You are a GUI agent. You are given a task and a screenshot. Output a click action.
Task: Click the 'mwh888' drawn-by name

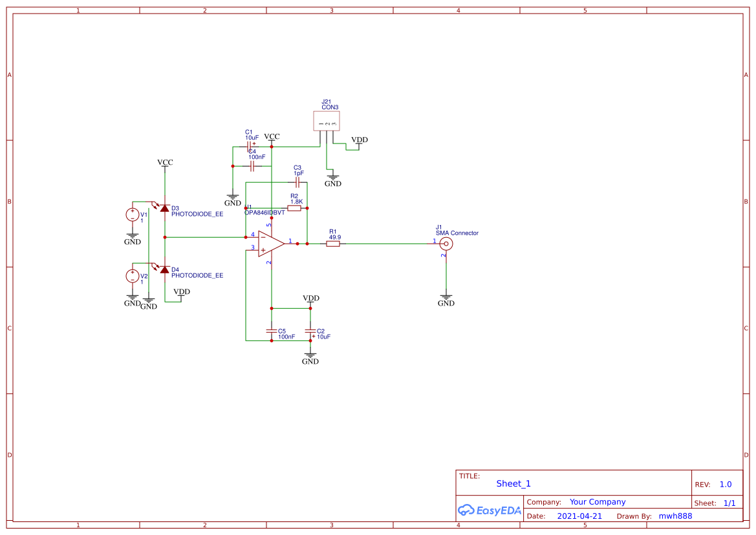click(675, 516)
